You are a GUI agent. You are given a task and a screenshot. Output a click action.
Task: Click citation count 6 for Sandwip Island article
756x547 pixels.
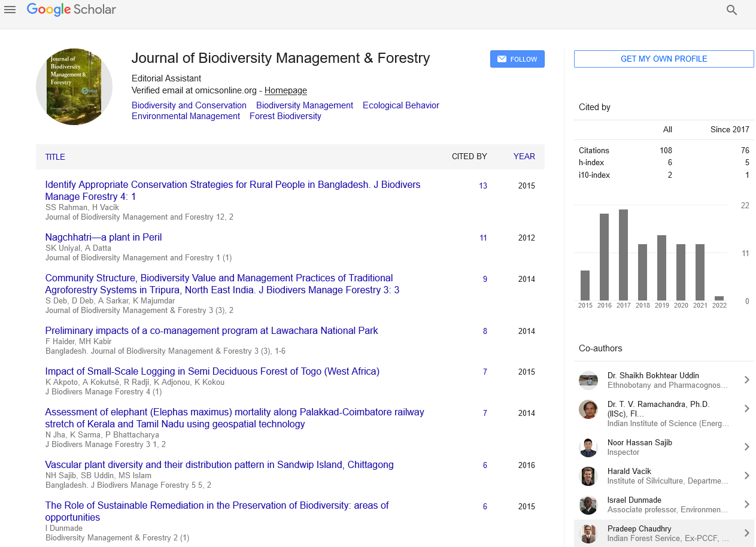tap(485, 466)
